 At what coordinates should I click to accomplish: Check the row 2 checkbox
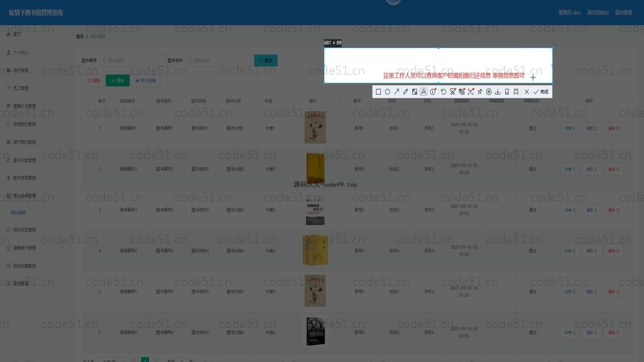click(x=88, y=169)
